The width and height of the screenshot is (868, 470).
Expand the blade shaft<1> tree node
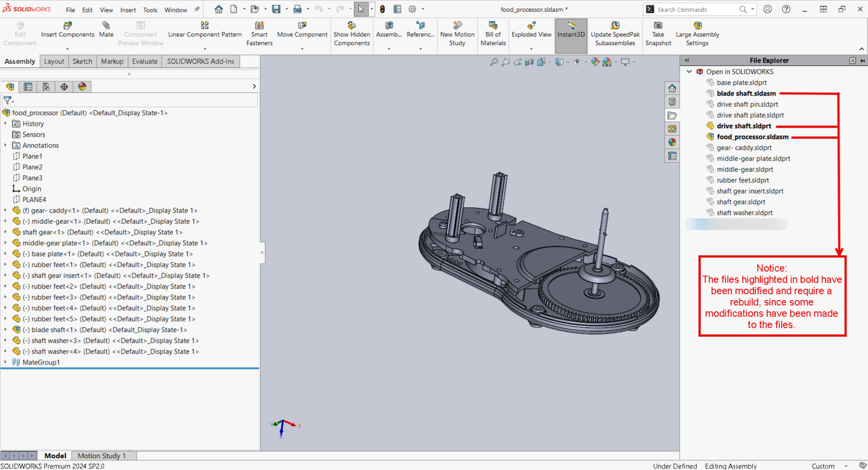[6, 330]
